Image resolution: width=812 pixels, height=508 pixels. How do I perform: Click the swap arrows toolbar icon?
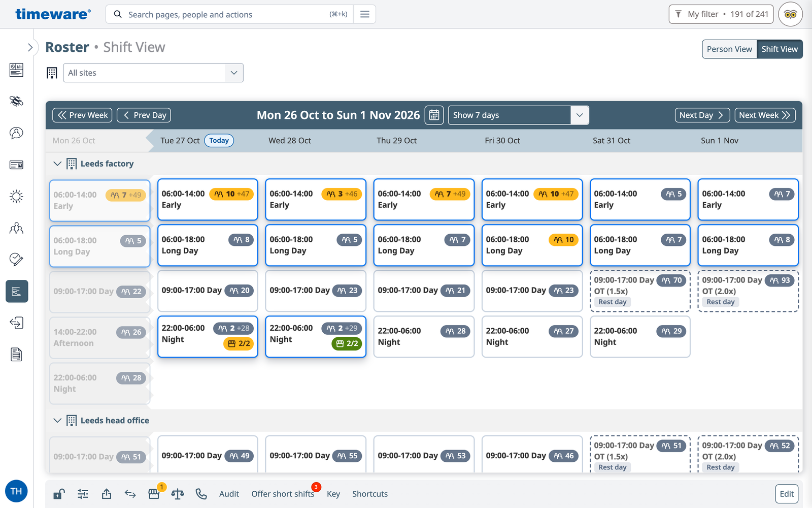(x=130, y=494)
